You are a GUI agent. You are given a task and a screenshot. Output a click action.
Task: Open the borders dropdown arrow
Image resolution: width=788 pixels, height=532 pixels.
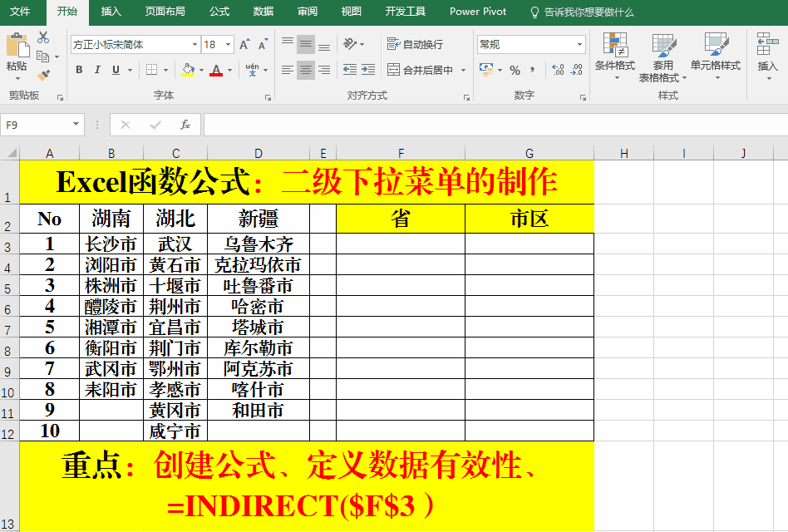coord(165,71)
